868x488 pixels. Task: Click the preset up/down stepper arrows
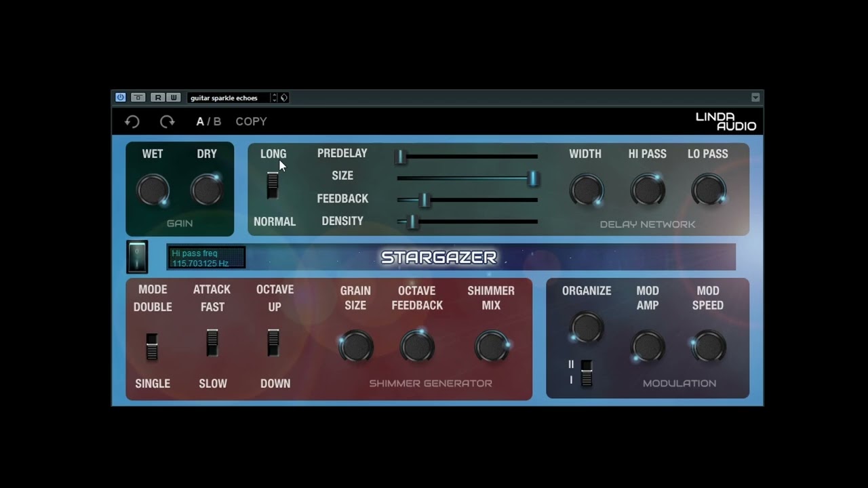click(275, 98)
